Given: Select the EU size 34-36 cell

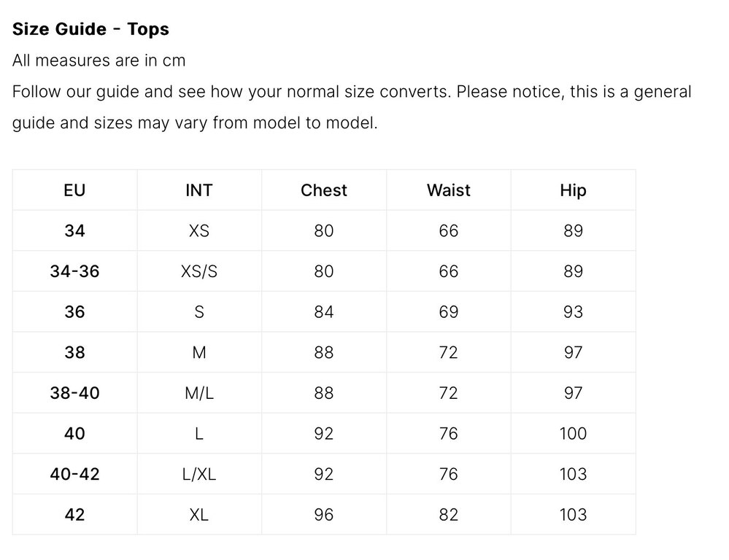Looking at the screenshot, I should (x=74, y=271).
